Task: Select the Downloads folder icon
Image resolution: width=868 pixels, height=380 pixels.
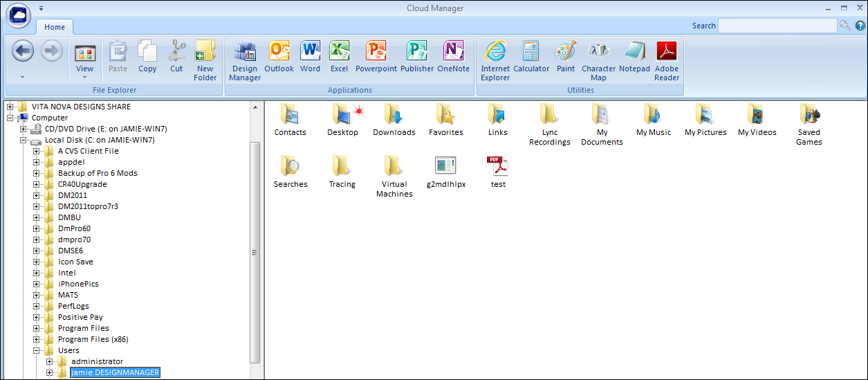Action: 394,120
